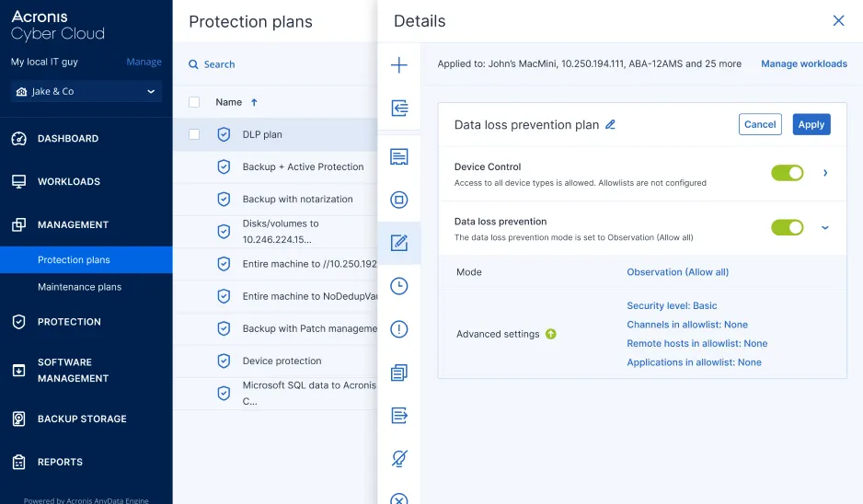Select the edit plan icon in the vertical toolbar
This screenshot has width=863, height=504.
click(399, 244)
